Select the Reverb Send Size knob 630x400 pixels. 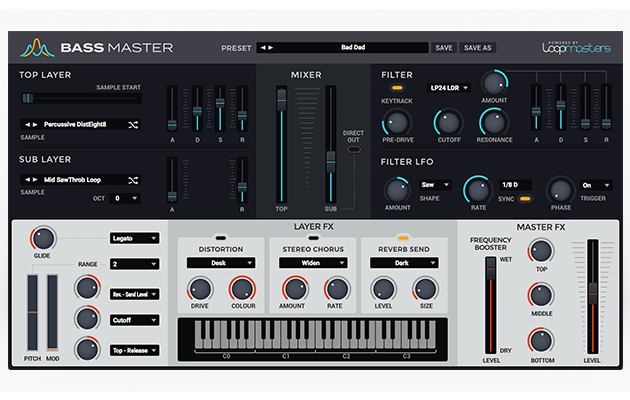tap(424, 289)
